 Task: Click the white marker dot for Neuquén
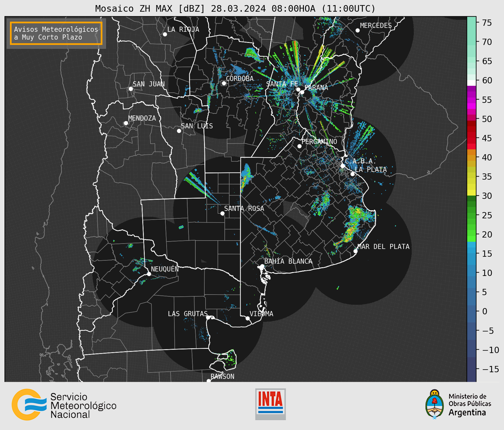(x=149, y=274)
